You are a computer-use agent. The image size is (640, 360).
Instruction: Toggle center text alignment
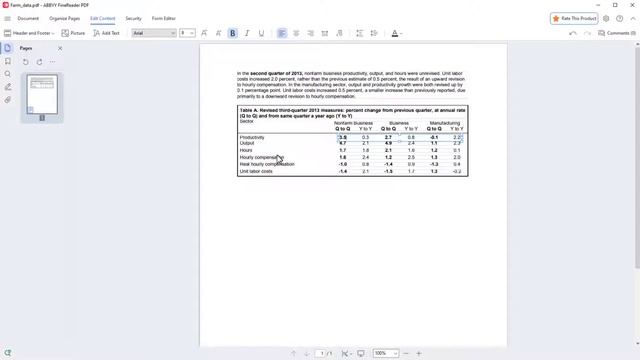(x=296, y=33)
